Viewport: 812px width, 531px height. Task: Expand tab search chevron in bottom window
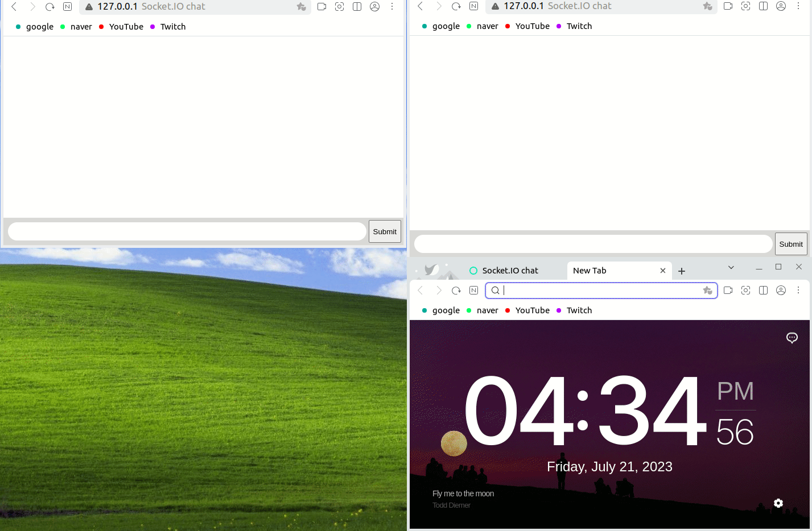pos(731,267)
